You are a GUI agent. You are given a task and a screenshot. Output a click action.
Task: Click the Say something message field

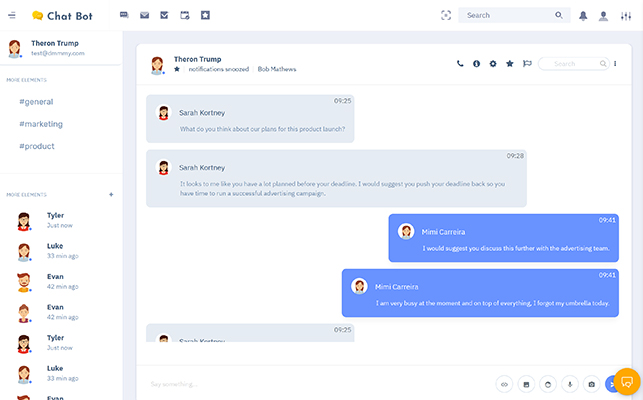point(300,384)
